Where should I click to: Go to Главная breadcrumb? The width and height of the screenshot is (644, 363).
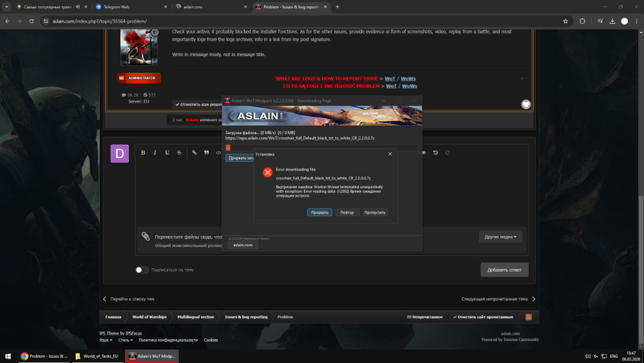(113, 317)
